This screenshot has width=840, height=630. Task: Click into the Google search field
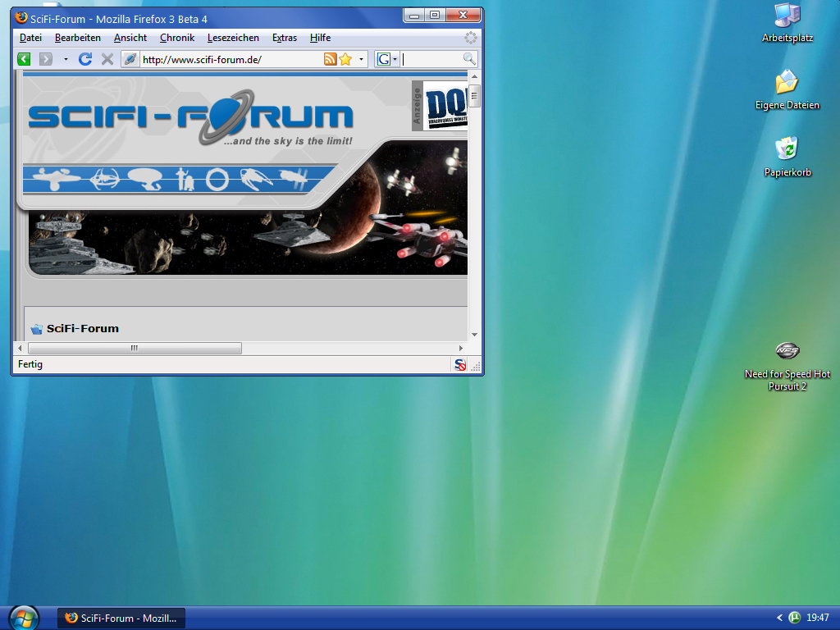click(x=431, y=59)
